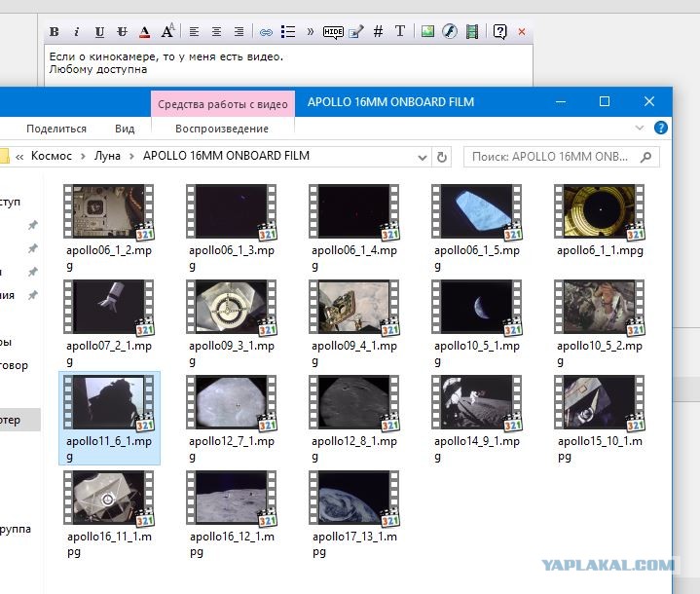Click into the forum reply text area

(288, 65)
